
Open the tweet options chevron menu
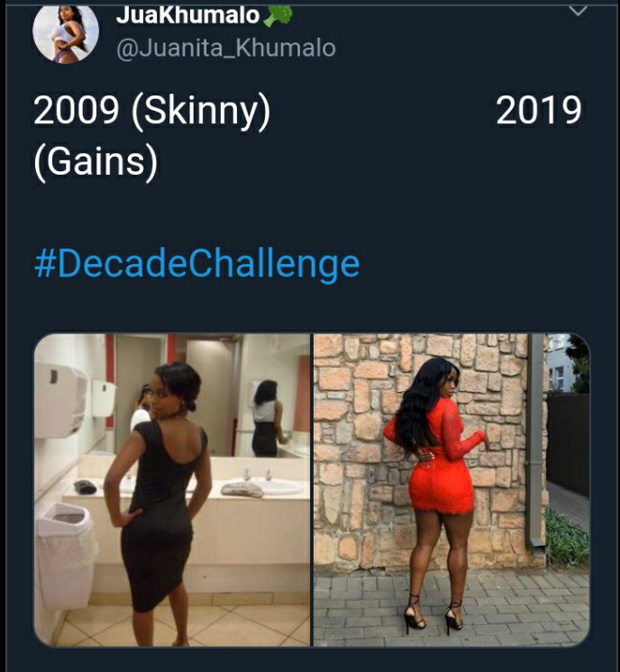pos(578,11)
